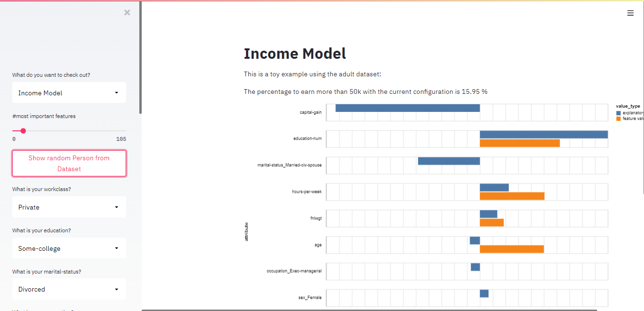Click '#most important features' label
644x311 pixels.
click(x=44, y=116)
